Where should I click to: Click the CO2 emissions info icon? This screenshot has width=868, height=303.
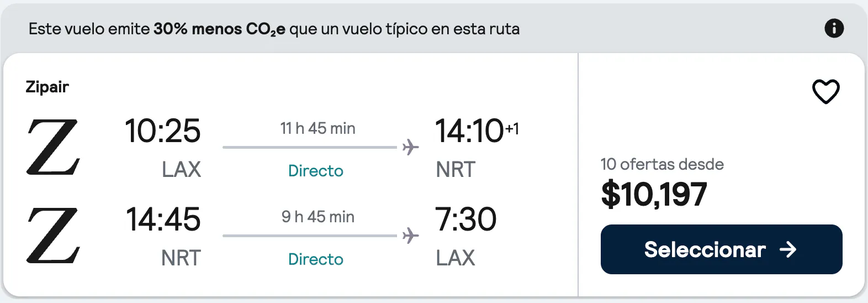[834, 28]
